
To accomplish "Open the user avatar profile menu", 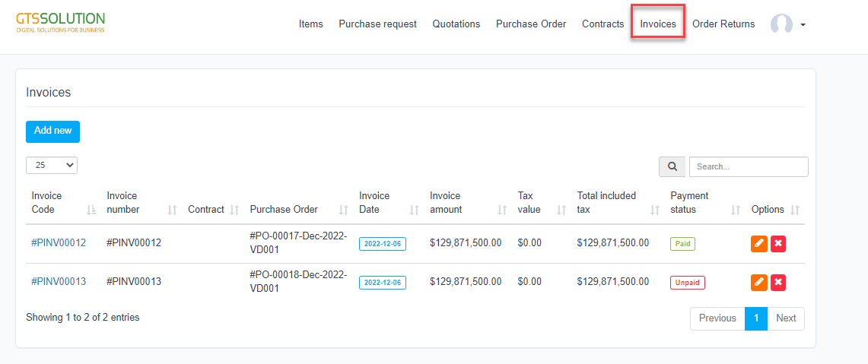I will 781,24.
